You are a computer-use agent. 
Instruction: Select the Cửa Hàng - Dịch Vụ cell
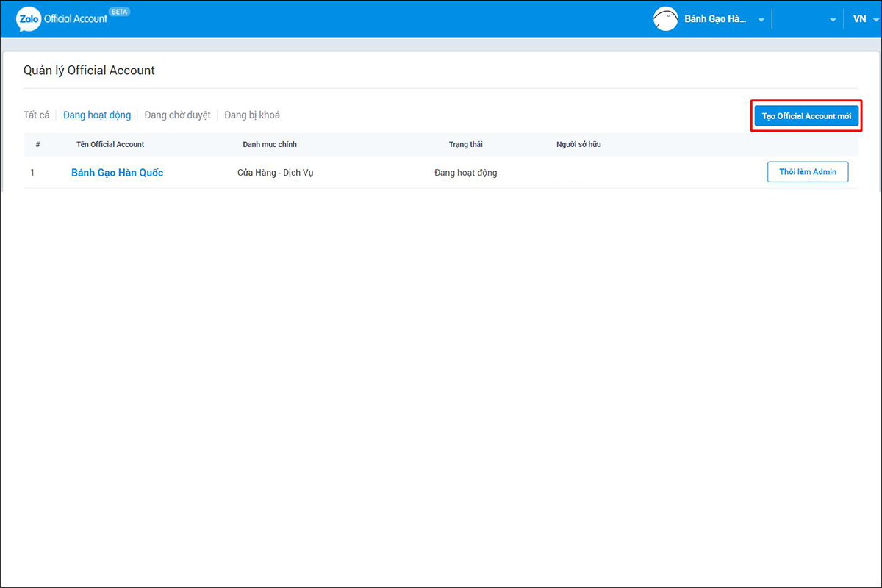click(x=276, y=173)
